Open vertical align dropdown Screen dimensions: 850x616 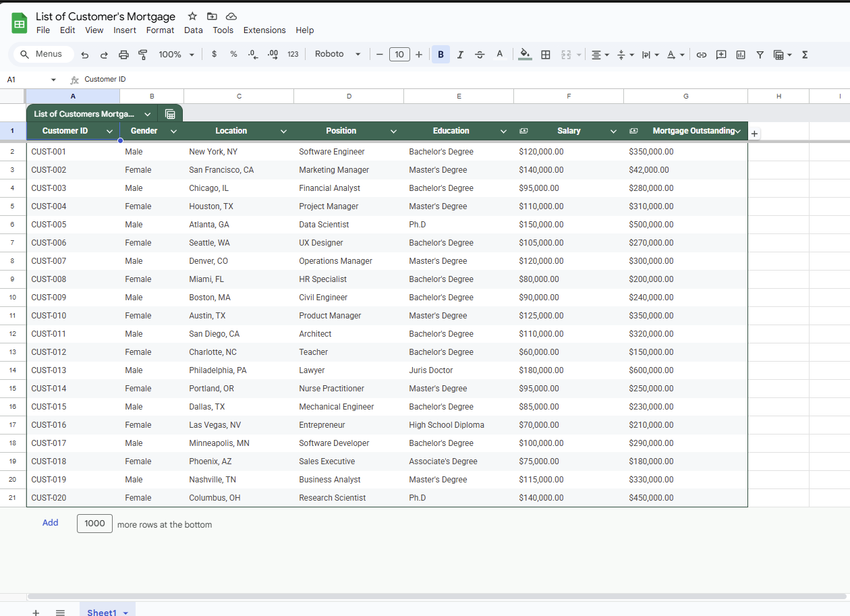tap(625, 55)
